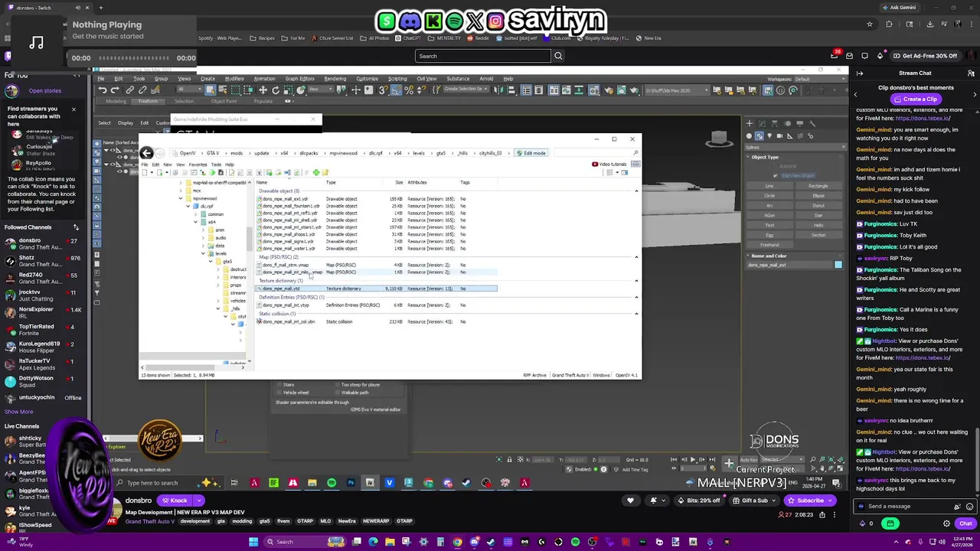Select the Lights category icon

(771, 136)
